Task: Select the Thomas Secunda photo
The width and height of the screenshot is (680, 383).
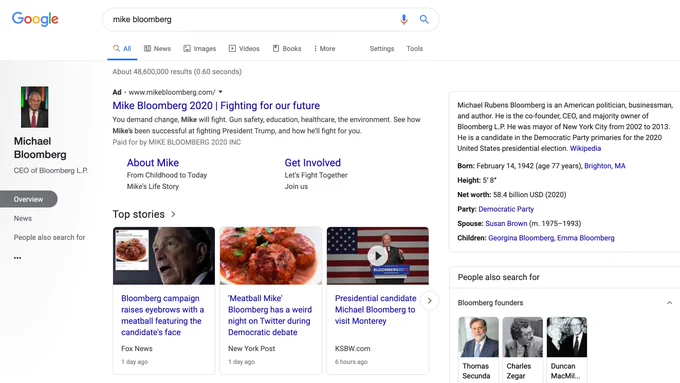Action: tap(478, 337)
